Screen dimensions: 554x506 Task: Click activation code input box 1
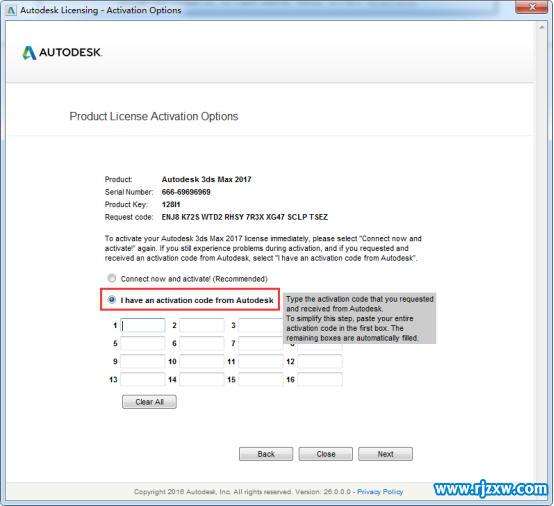point(143,325)
